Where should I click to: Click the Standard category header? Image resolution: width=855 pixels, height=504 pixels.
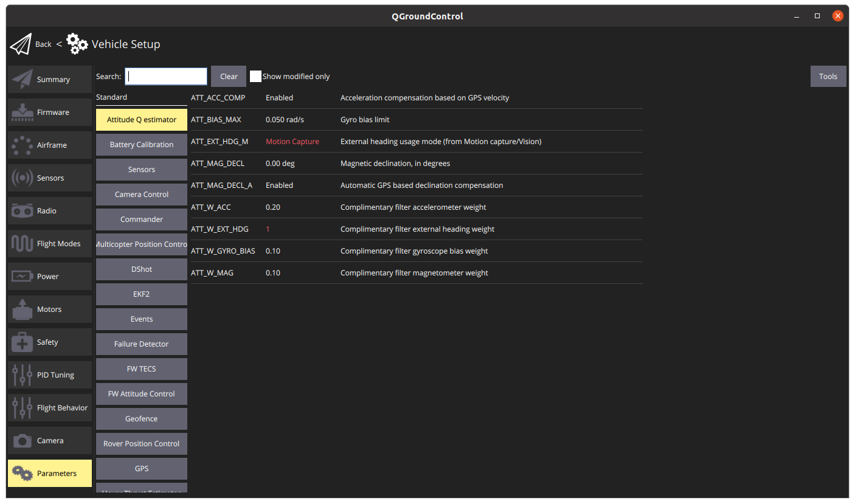(x=112, y=97)
